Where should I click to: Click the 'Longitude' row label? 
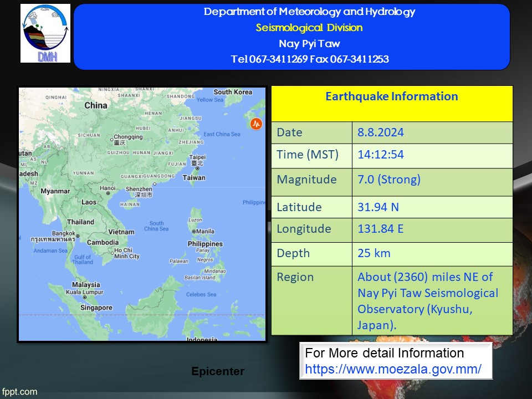coord(304,229)
